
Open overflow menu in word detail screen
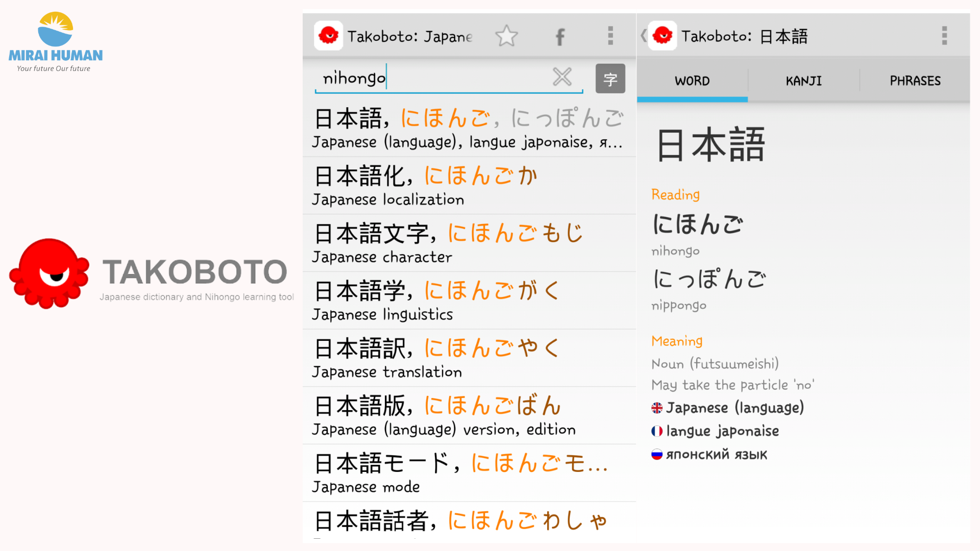pos(944,36)
